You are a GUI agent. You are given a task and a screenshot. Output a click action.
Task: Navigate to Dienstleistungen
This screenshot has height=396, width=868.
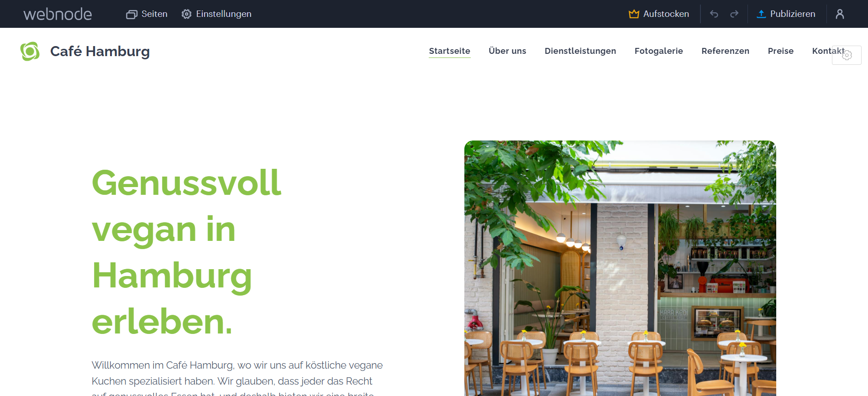[x=580, y=51]
